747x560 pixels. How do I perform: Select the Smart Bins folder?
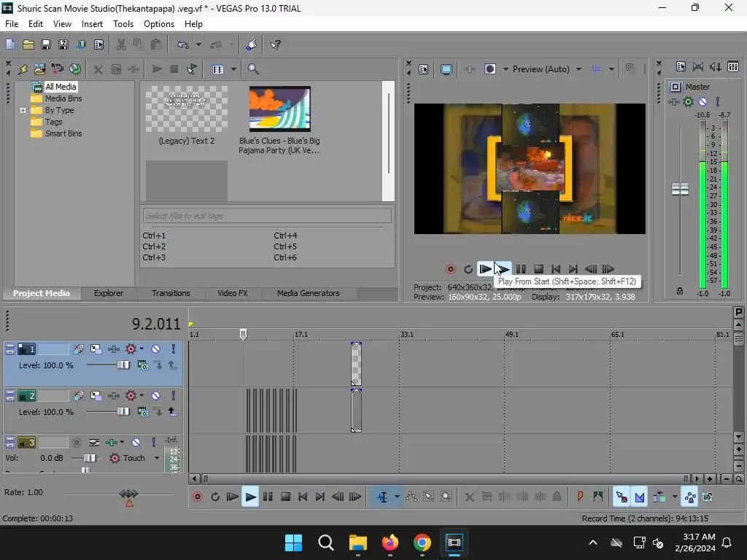[63, 134]
